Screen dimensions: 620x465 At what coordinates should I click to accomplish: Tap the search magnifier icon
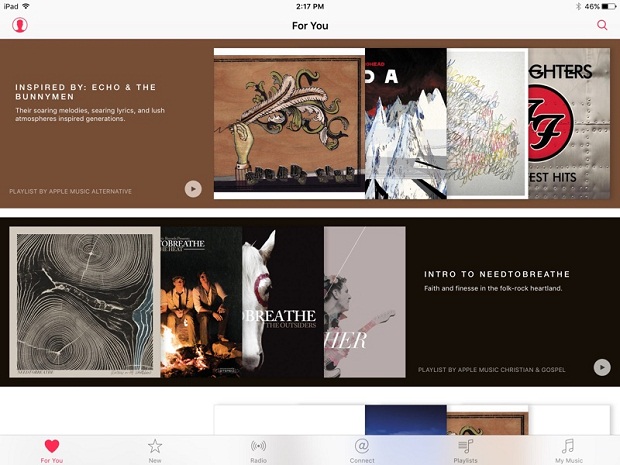click(x=602, y=25)
